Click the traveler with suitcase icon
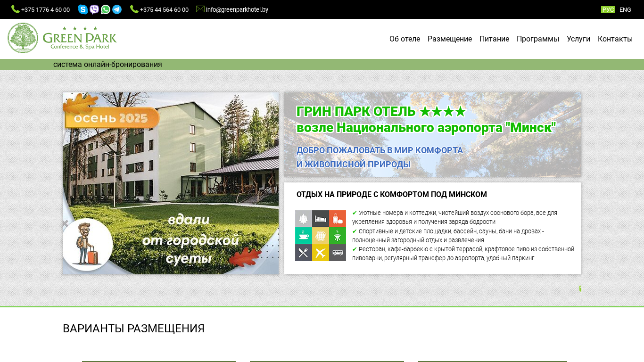The image size is (644, 362). coord(87,244)
